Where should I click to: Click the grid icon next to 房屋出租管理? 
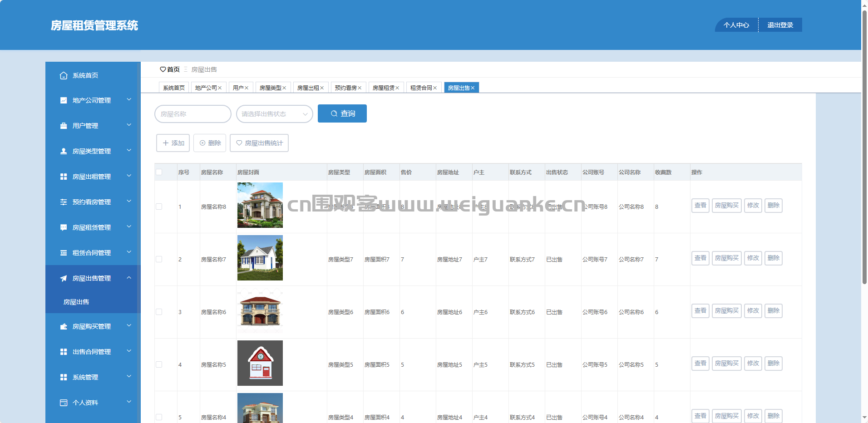[64, 177]
